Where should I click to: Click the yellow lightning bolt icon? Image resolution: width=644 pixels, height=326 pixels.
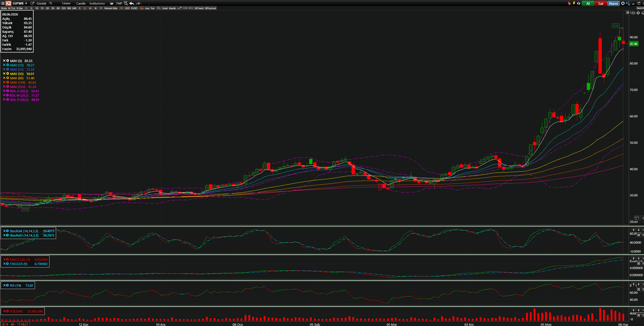(574, 3)
